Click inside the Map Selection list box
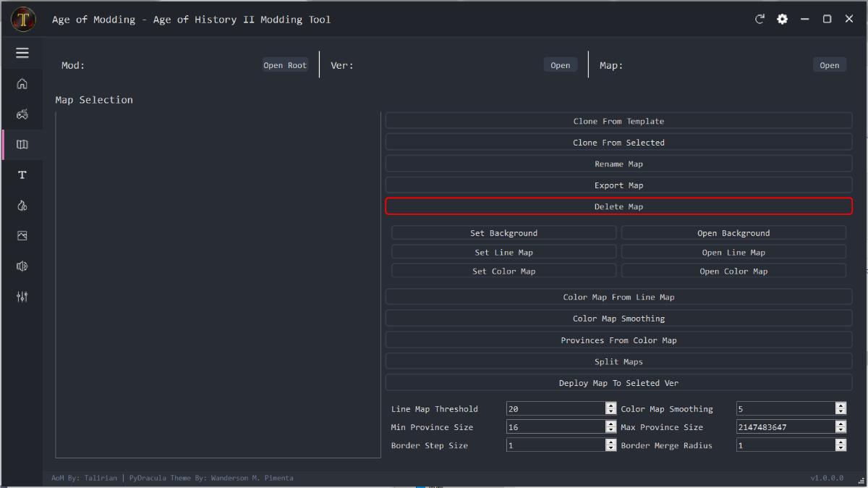The width and height of the screenshot is (868, 488). pyautogui.click(x=218, y=285)
